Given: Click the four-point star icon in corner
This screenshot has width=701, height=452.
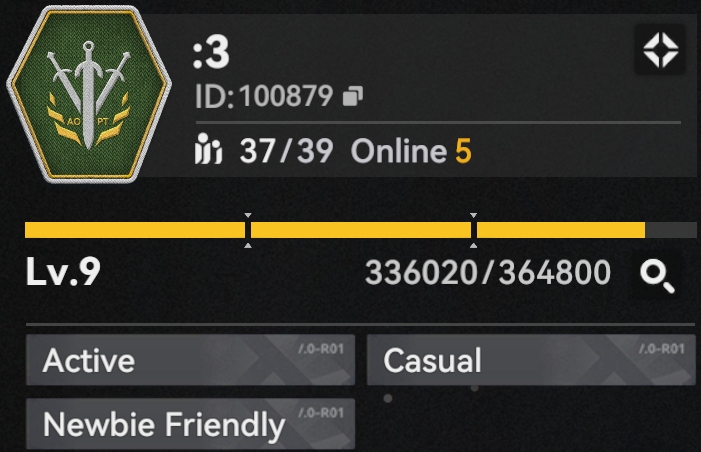Looking at the screenshot, I should coord(660,50).
